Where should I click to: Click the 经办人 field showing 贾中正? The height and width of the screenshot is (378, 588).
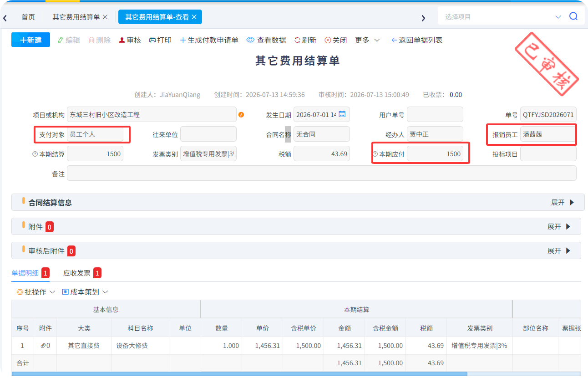pyautogui.click(x=435, y=134)
